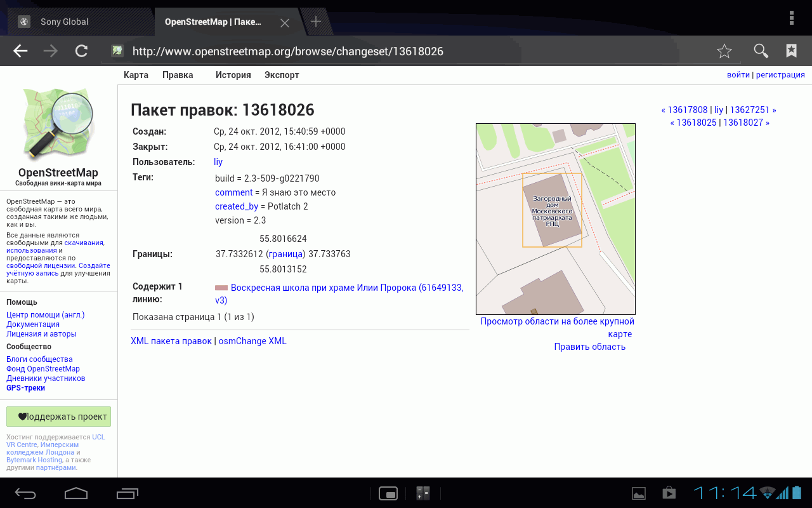Open user liy profile link
This screenshot has height=508, width=812.
(218, 162)
